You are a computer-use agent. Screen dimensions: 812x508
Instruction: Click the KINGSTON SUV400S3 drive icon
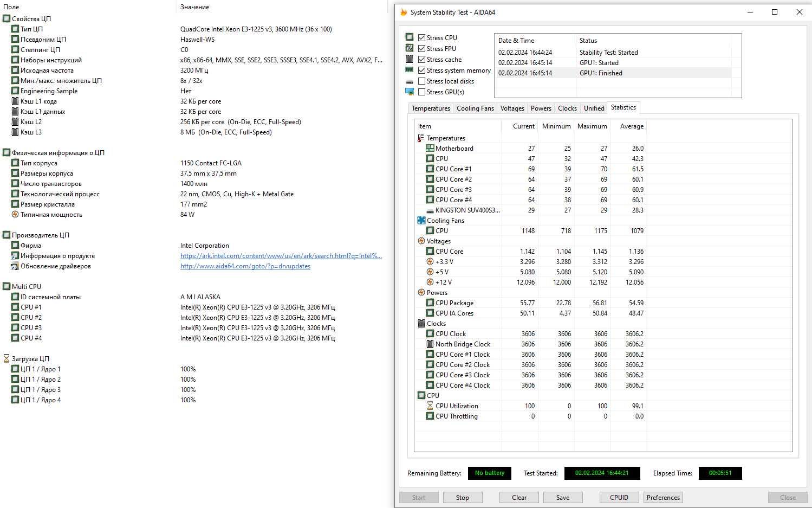430,210
